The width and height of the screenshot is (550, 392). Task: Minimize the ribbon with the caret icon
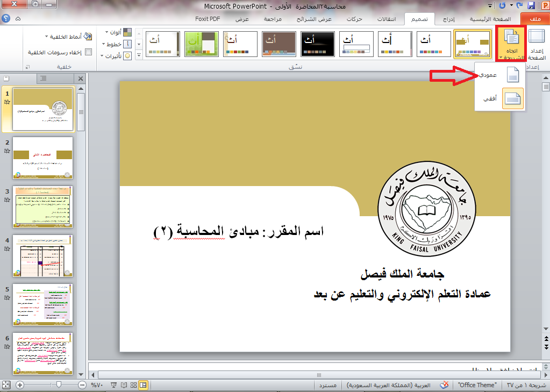[x=18, y=19]
